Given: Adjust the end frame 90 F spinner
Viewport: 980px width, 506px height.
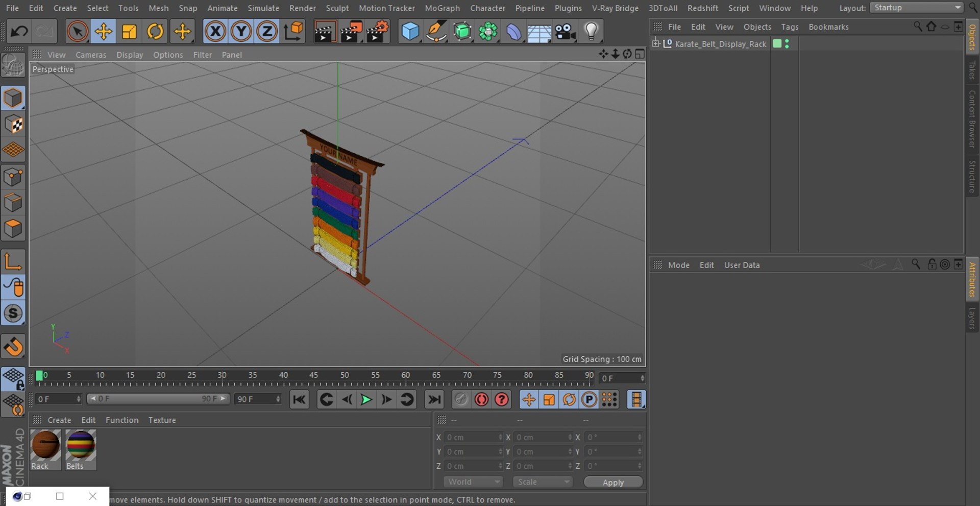Looking at the screenshot, I should [278, 399].
